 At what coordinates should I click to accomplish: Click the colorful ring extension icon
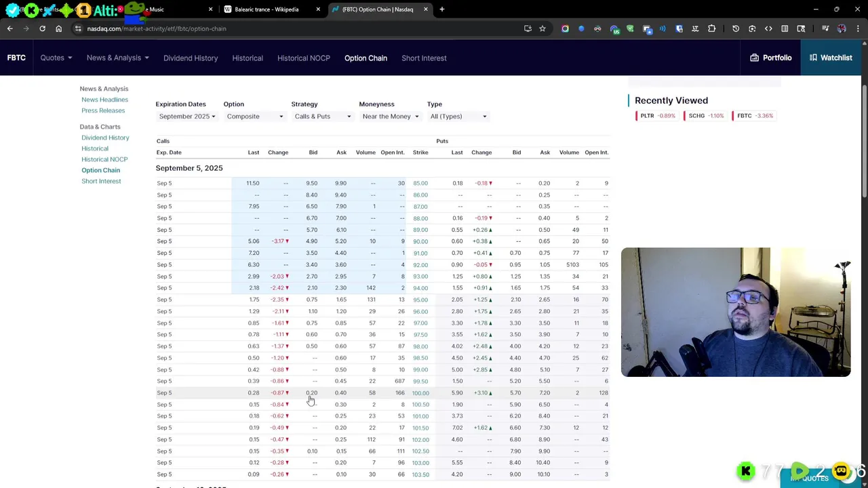click(x=565, y=28)
